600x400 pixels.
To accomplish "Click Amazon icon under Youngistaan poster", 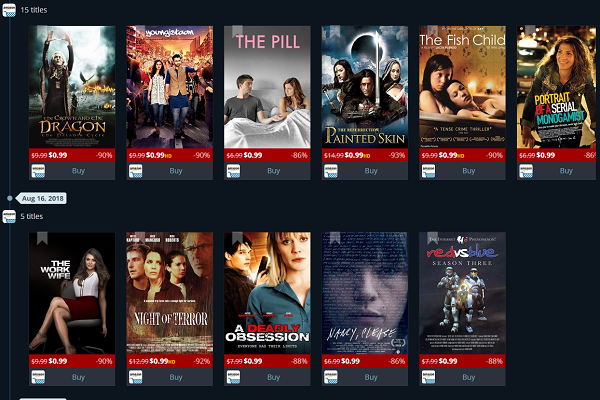I will (x=135, y=171).
